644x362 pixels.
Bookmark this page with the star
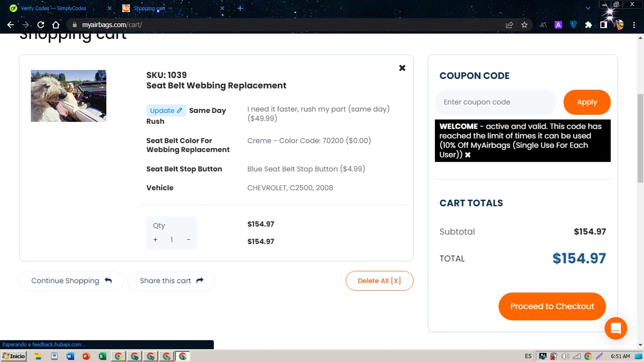point(524,25)
